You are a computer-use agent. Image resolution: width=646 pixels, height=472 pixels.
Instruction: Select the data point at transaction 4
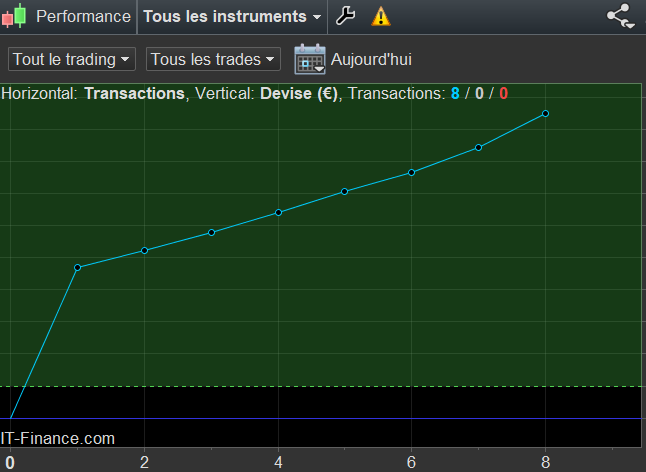(278, 213)
